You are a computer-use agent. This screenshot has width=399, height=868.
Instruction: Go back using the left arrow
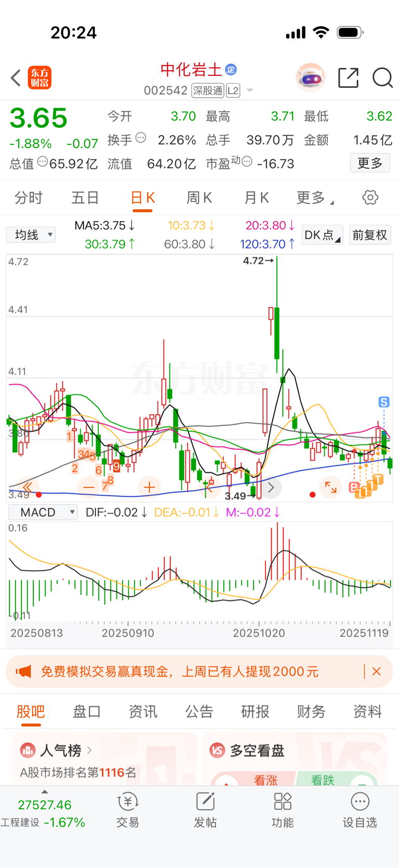(x=16, y=78)
